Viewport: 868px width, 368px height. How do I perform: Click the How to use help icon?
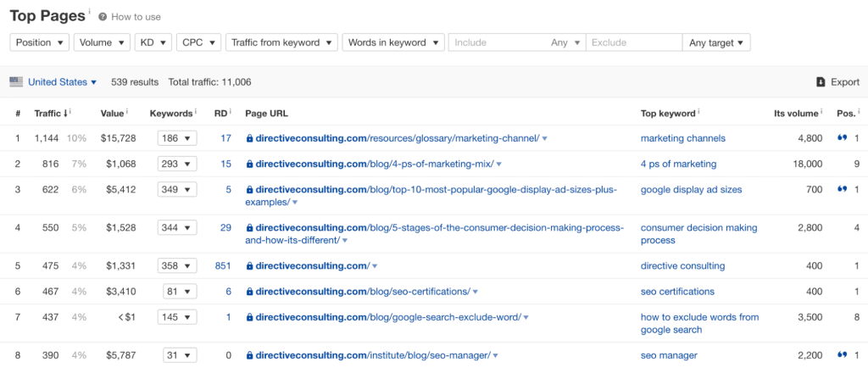[103, 17]
